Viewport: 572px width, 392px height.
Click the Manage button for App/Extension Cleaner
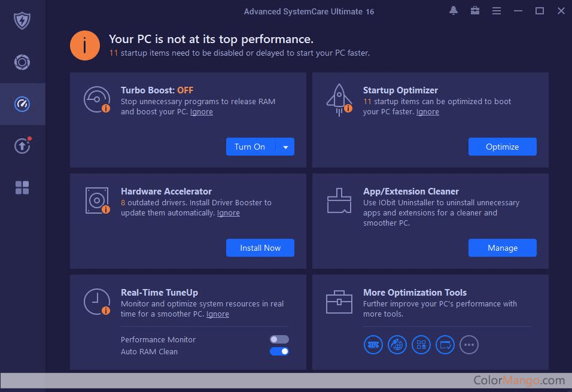pyautogui.click(x=502, y=248)
